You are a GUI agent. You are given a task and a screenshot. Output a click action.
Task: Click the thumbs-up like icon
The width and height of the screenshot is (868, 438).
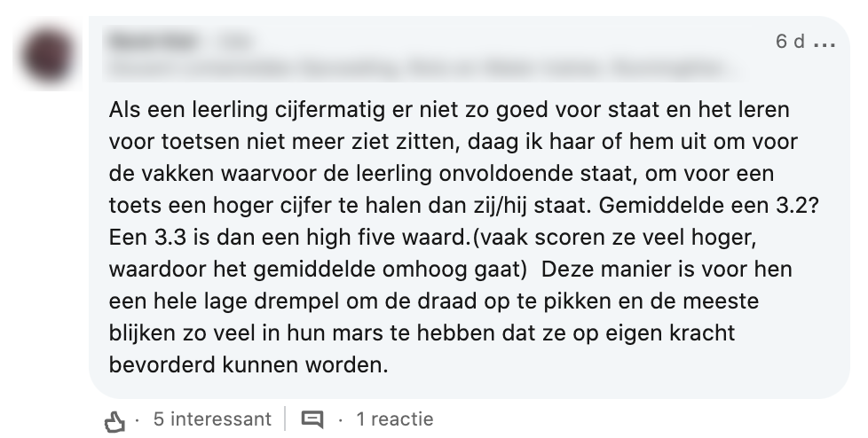[x=115, y=419]
